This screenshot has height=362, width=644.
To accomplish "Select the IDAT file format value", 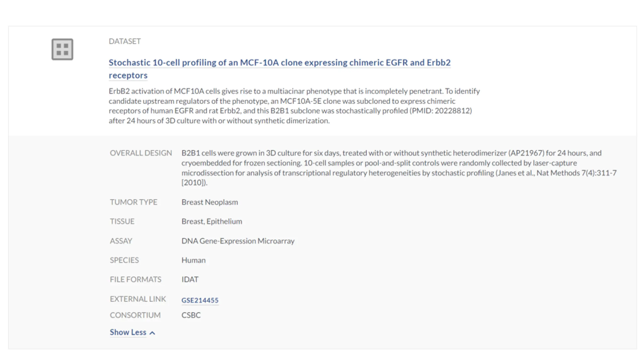I will [190, 280].
